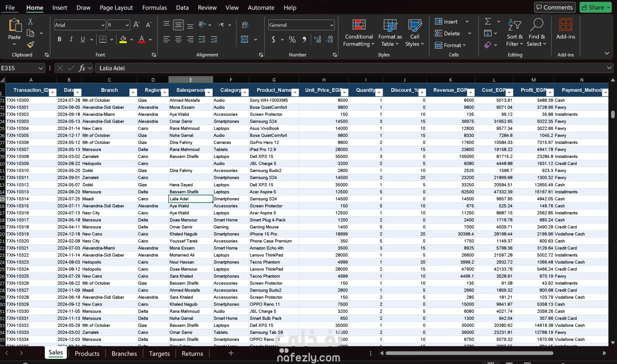Center text horizontally

178,39
